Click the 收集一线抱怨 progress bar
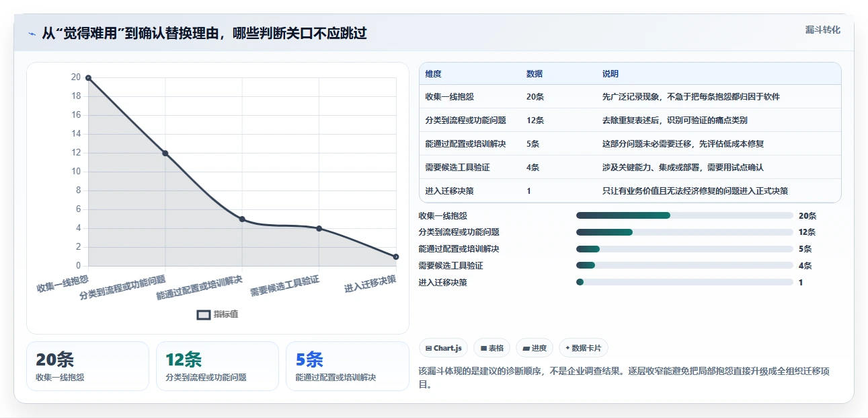 click(x=684, y=215)
